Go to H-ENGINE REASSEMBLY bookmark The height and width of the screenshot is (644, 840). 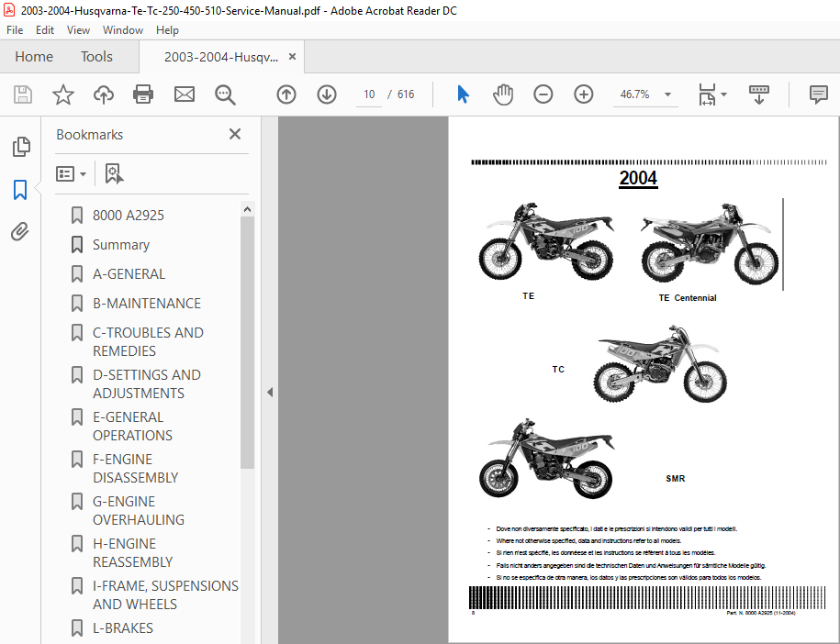(x=132, y=552)
